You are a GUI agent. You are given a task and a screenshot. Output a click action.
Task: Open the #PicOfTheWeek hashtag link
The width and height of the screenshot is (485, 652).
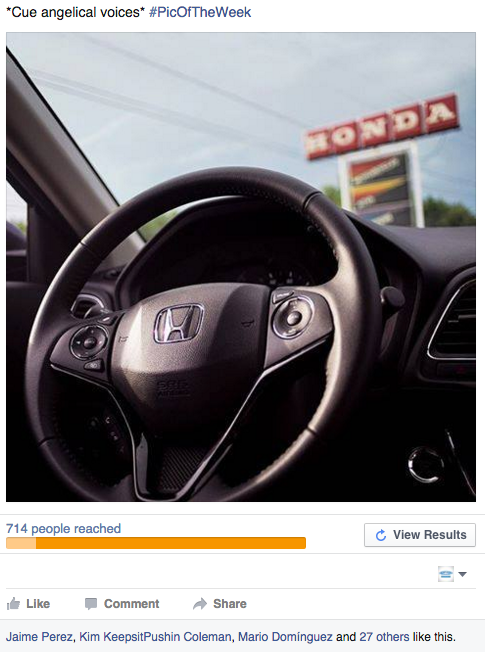pos(200,12)
